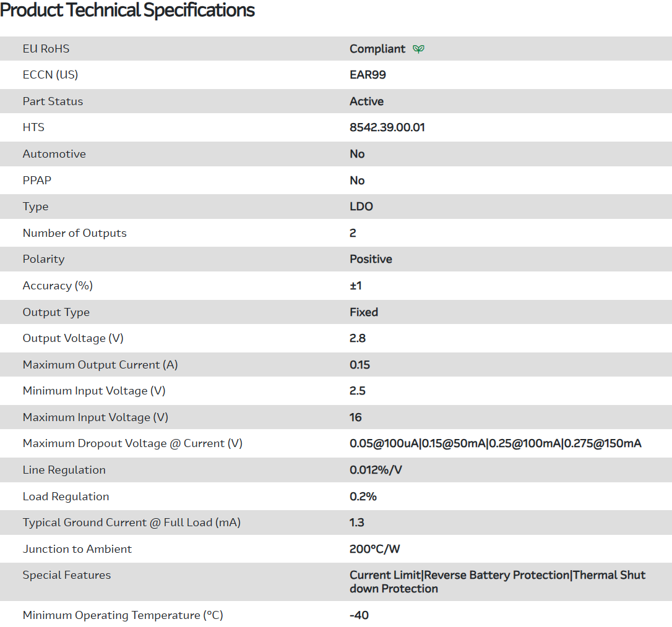This screenshot has width=672, height=627.
Task: Click the green leaf RoHS icon
Action: point(419,49)
